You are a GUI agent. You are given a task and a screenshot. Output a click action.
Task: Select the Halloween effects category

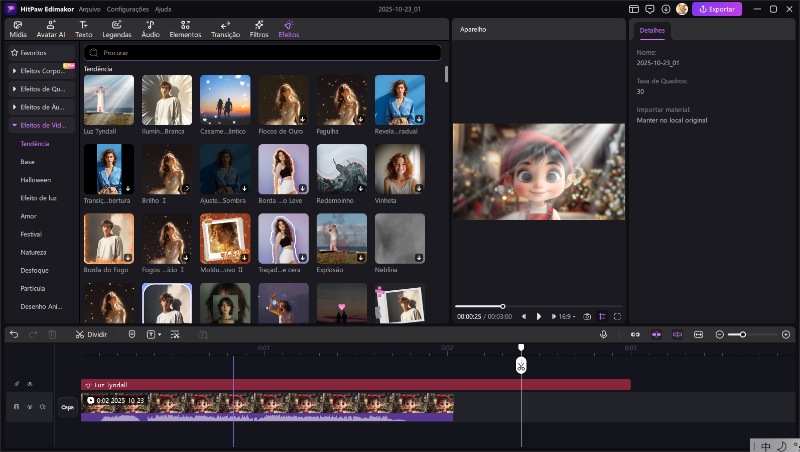click(35, 179)
